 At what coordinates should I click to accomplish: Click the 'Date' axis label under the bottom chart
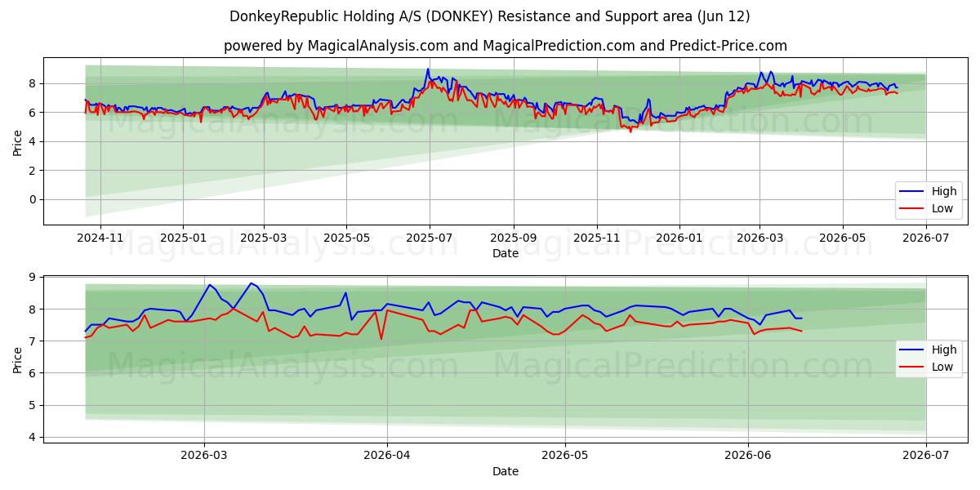(506, 471)
